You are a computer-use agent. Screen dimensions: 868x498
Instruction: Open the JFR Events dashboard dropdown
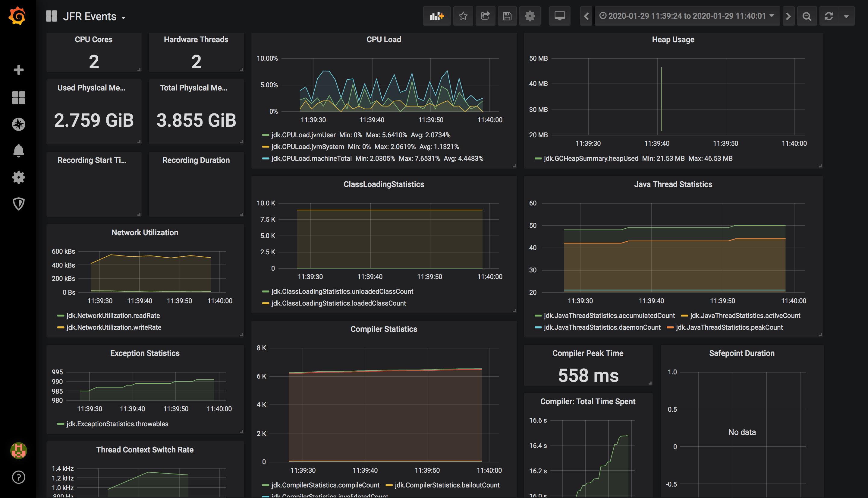coord(94,16)
